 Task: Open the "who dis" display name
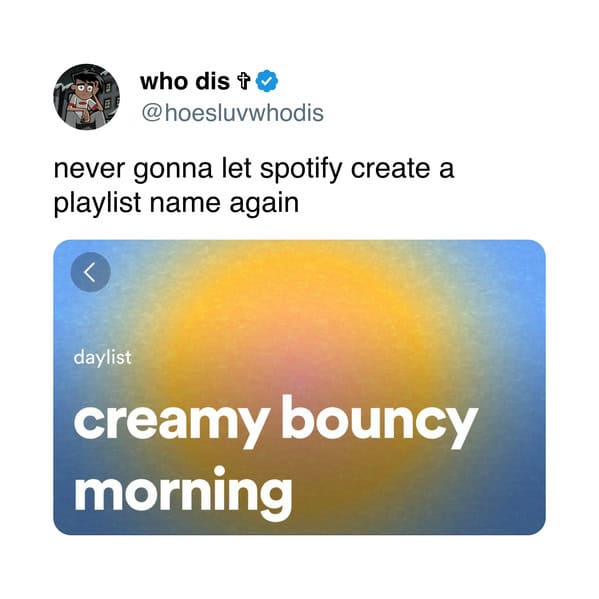click(x=185, y=81)
